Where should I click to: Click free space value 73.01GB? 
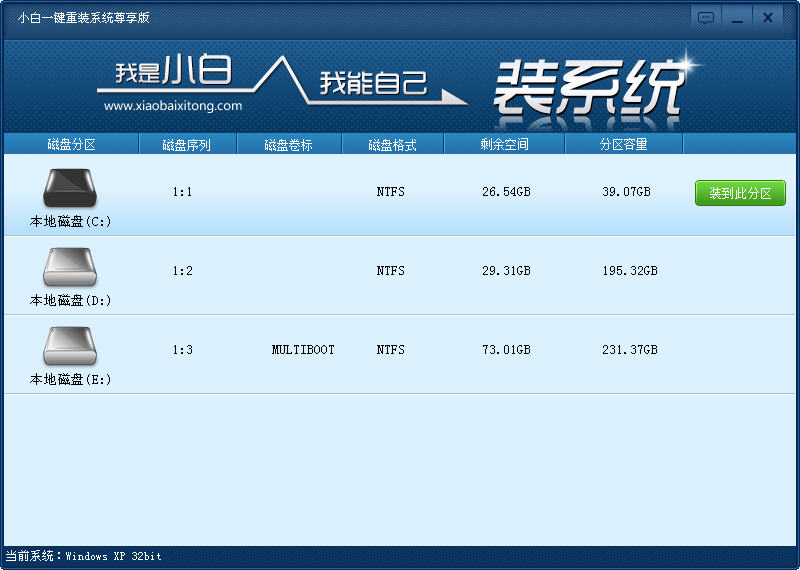pos(506,350)
